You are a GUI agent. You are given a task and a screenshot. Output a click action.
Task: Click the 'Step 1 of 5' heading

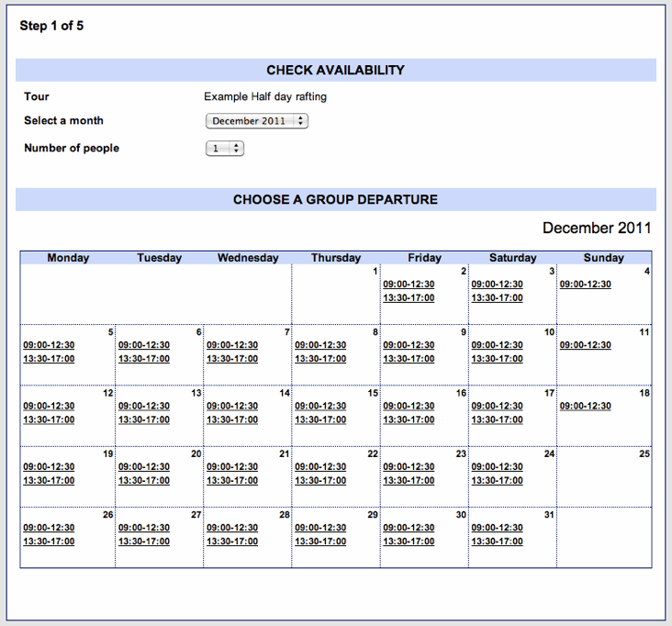click(x=51, y=26)
